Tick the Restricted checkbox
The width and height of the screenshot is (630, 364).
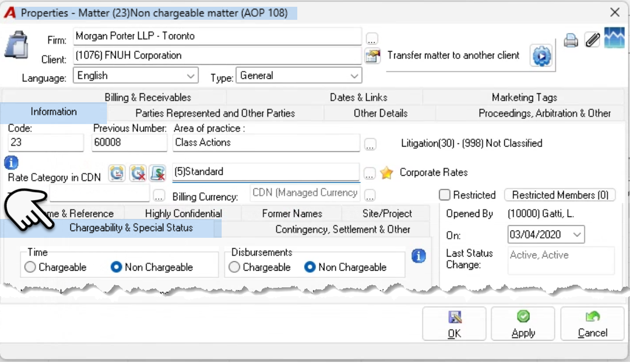point(445,195)
